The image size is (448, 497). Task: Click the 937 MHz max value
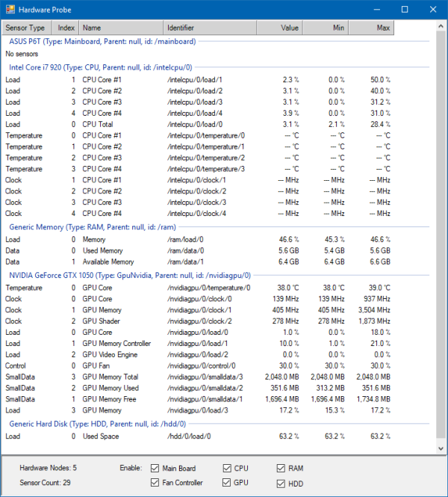[377, 299]
